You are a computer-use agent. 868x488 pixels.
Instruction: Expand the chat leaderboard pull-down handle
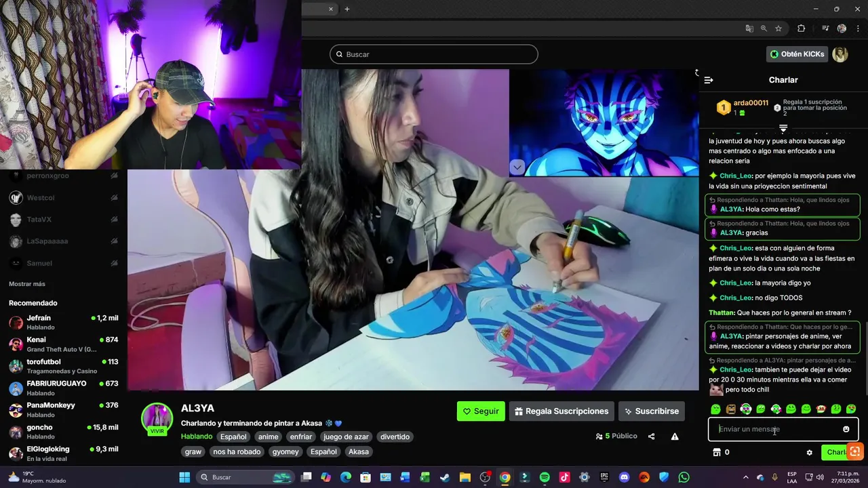pos(783,127)
